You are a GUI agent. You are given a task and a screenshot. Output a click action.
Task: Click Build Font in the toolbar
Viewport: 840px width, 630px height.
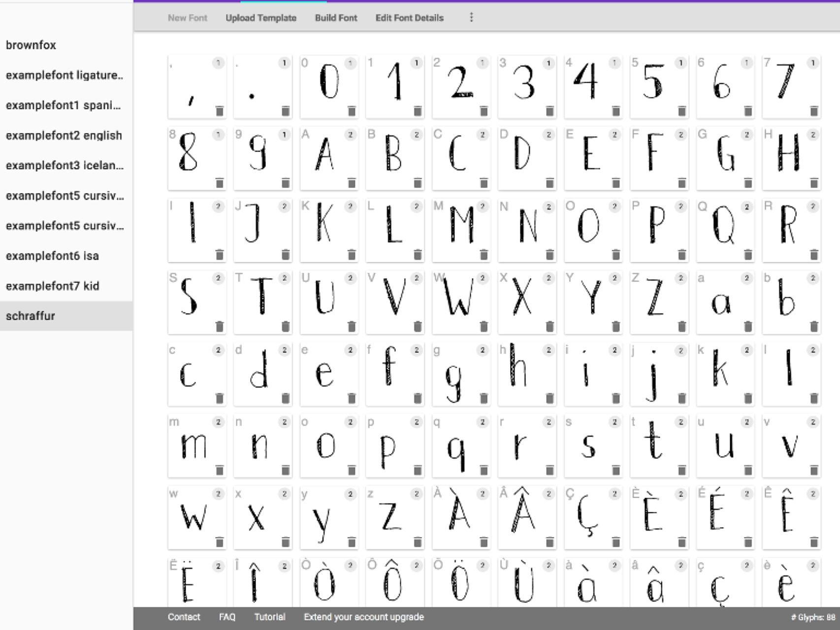336,18
